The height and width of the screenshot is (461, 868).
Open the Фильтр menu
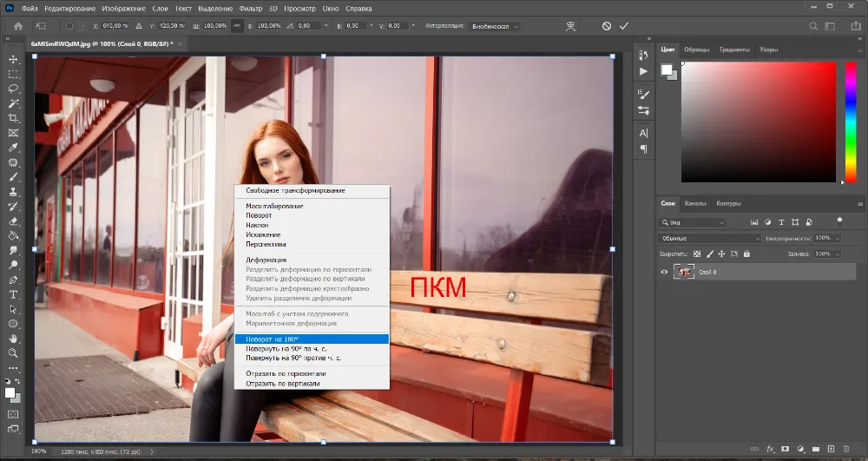[252, 8]
